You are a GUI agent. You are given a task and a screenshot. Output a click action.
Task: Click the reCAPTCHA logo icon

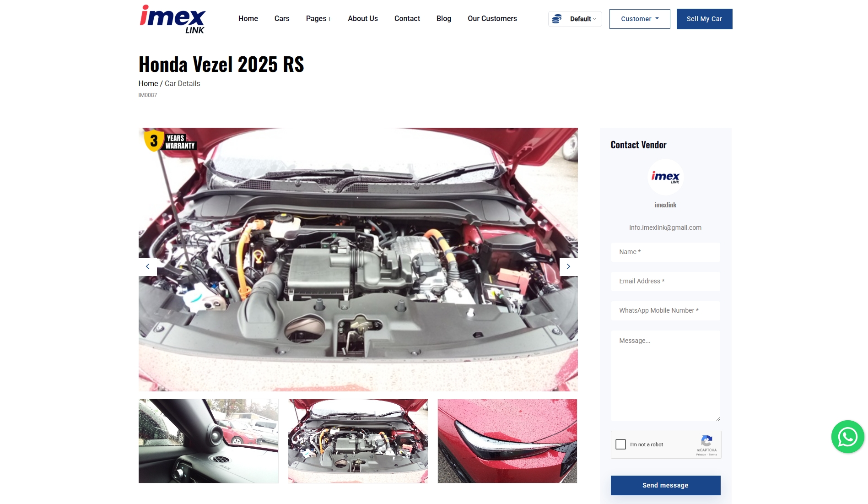(706, 441)
